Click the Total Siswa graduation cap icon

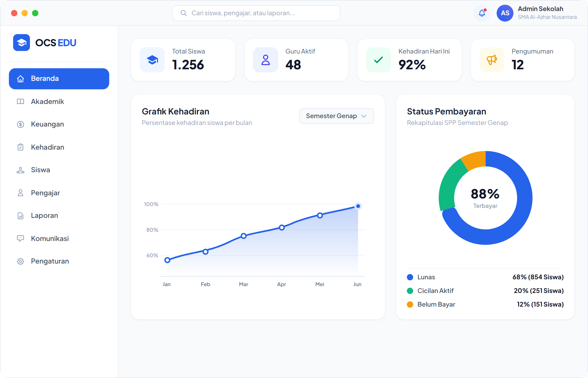pyautogui.click(x=152, y=60)
